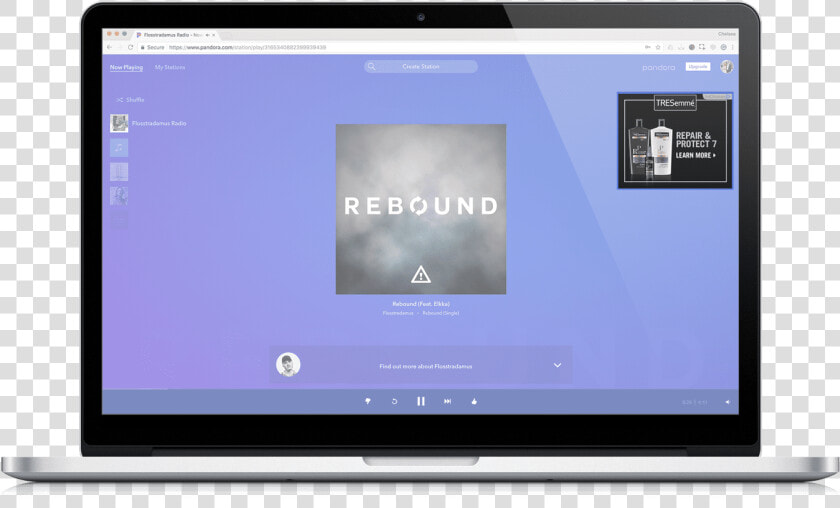Screen dimensions: 840x508
Task: Skip to the next track
Action: pyautogui.click(x=447, y=401)
